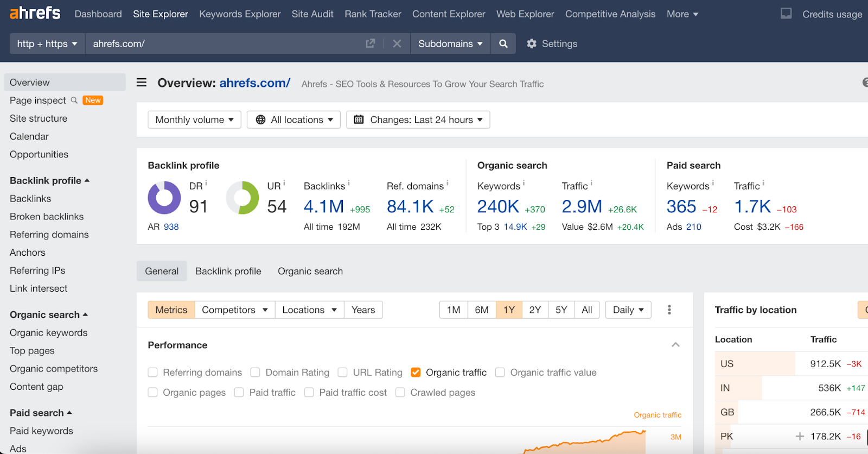Set chart range to 5Y

pyautogui.click(x=561, y=310)
